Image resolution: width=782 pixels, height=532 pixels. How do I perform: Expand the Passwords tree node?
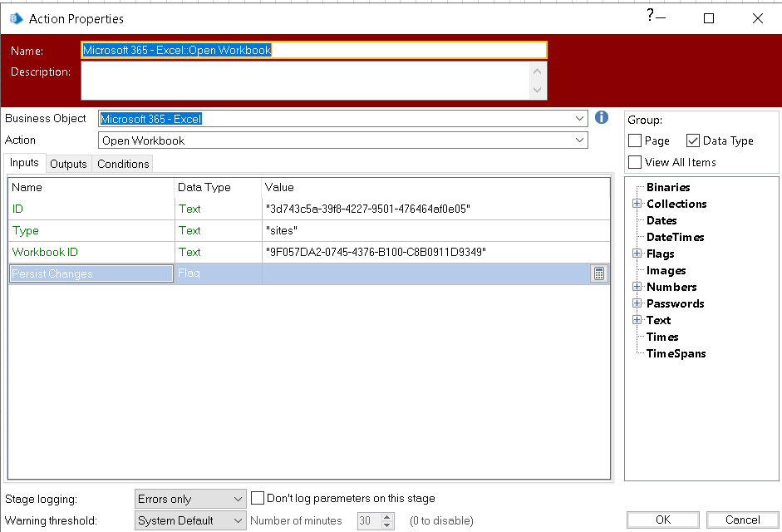[637, 303]
